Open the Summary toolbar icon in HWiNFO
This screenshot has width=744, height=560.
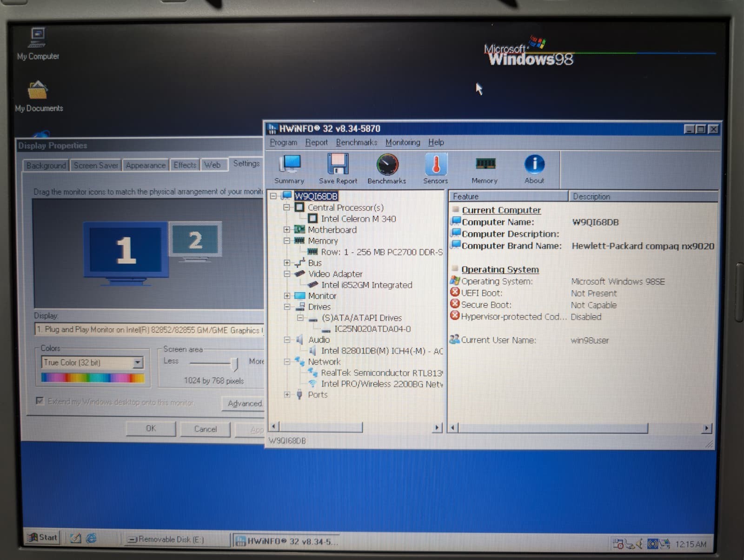point(289,169)
